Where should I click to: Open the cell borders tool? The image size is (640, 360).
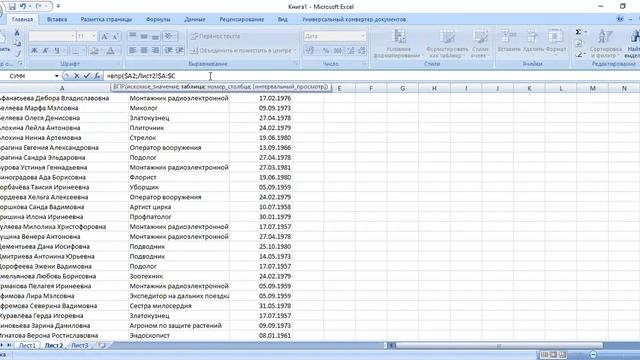click(x=76, y=51)
